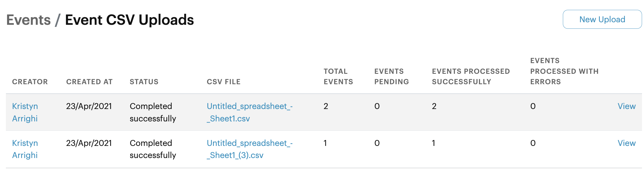Click second row's 23/Apr/2021 date cell
644x169 pixels.
89,143
